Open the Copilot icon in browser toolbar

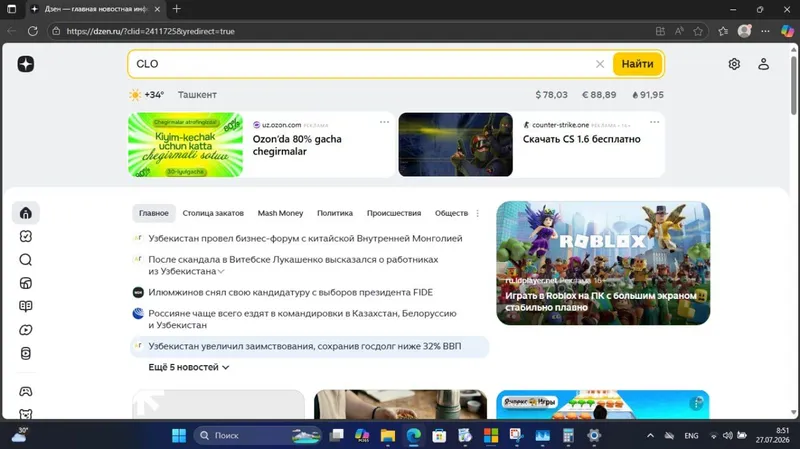pos(787,31)
